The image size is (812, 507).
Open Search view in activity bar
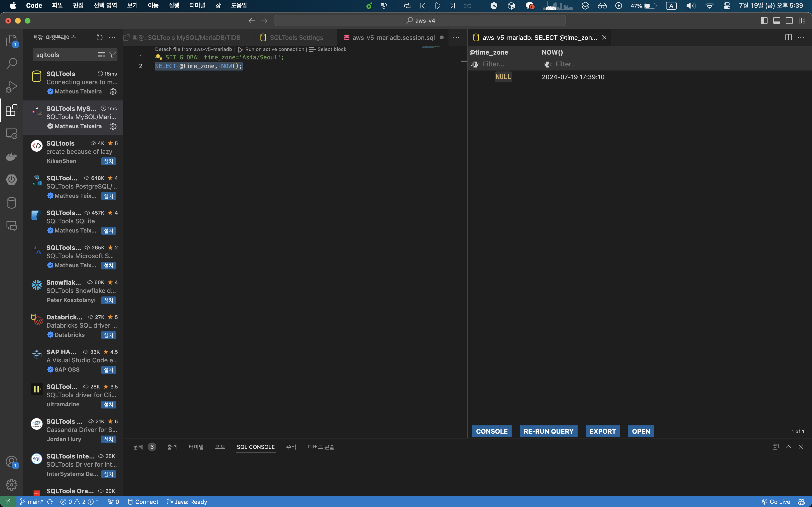tap(11, 64)
